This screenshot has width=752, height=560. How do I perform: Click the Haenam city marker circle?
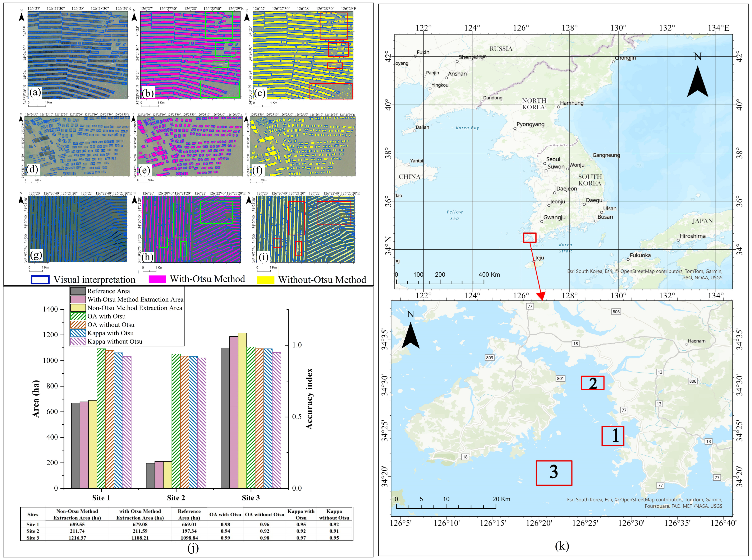(x=686, y=344)
